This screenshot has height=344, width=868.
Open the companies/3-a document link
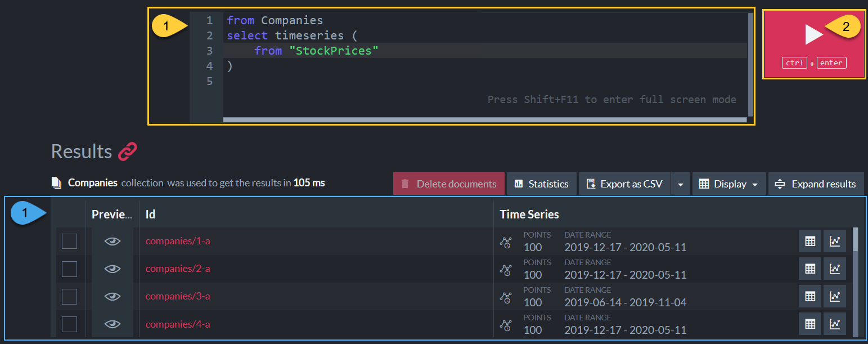(178, 296)
